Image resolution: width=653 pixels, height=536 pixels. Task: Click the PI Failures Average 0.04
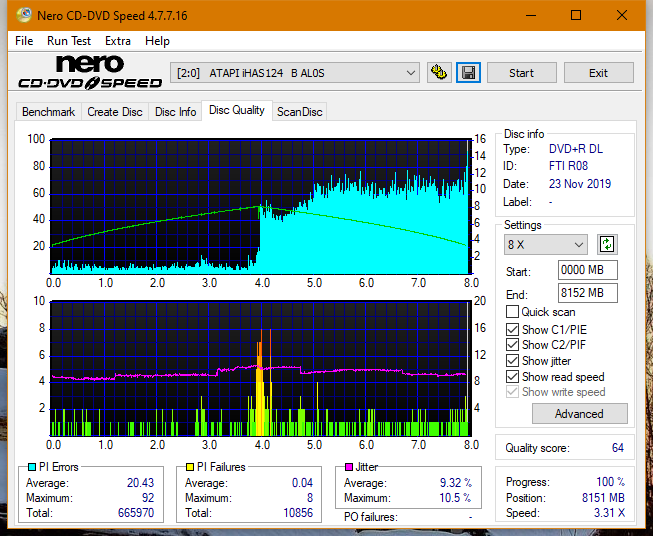coord(302,483)
